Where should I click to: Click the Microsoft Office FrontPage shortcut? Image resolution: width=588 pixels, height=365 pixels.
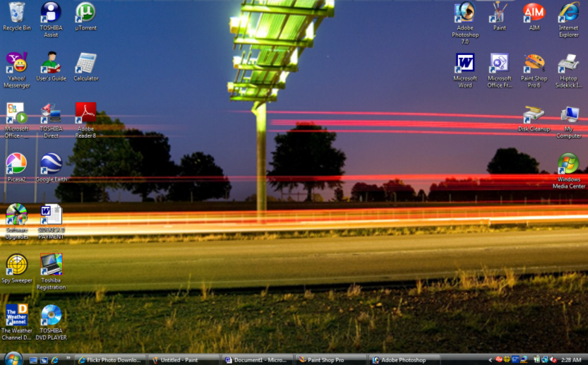coord(500,70)
